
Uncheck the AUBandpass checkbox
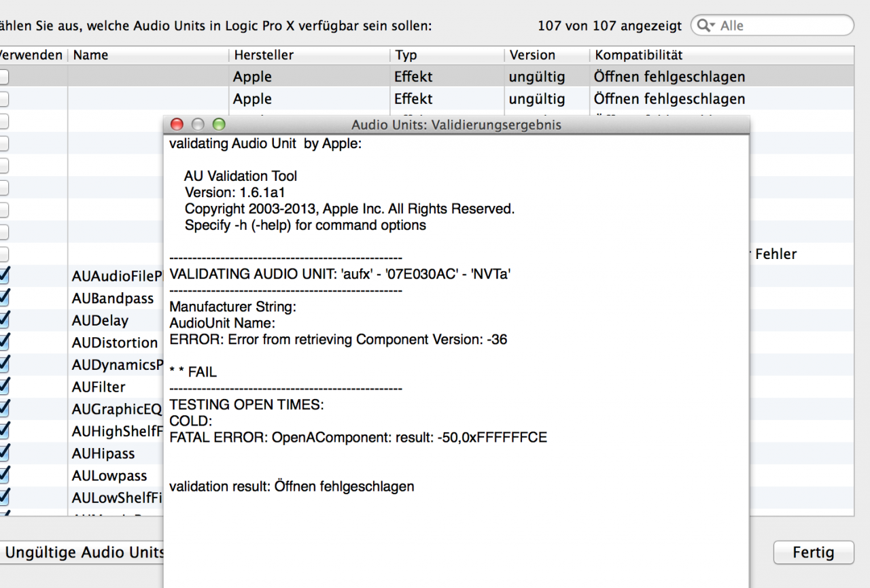[3, 298]
